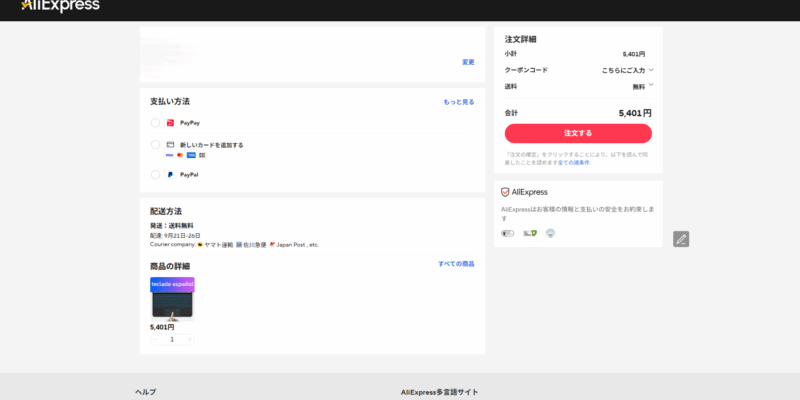Click the AliExpress logo in header
This screenshot has height=400, width=800.
click(60, 7)
